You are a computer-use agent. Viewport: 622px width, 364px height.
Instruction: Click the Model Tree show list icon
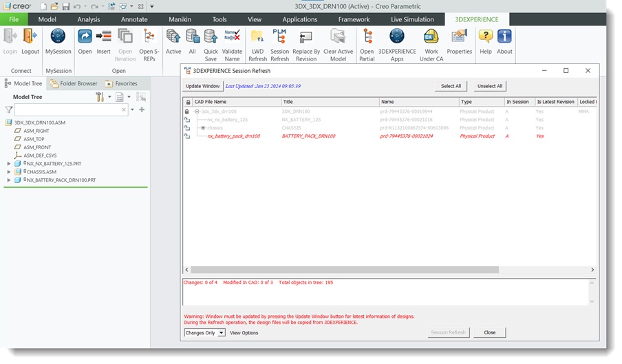pos(120,97)
